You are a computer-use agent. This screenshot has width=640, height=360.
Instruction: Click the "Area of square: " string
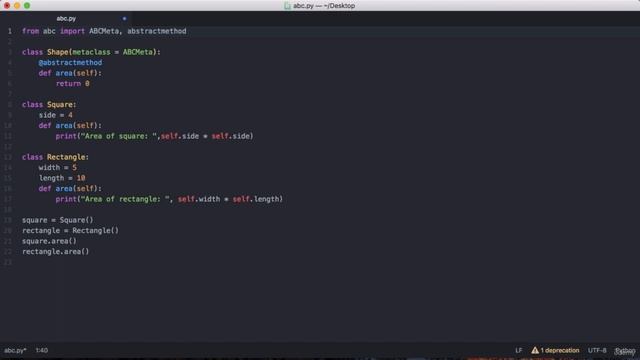(x=119, y=136)
